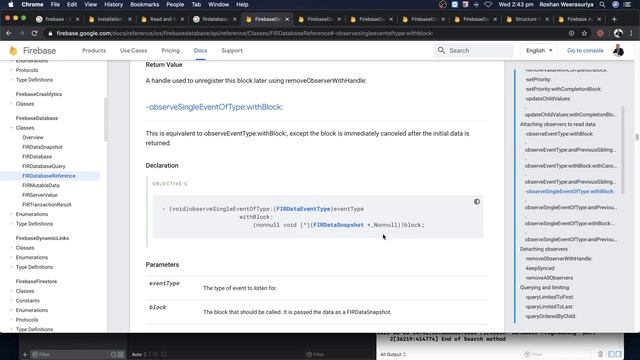Expand the FirebaseFirestore Constants section

(x=12, y=300)
